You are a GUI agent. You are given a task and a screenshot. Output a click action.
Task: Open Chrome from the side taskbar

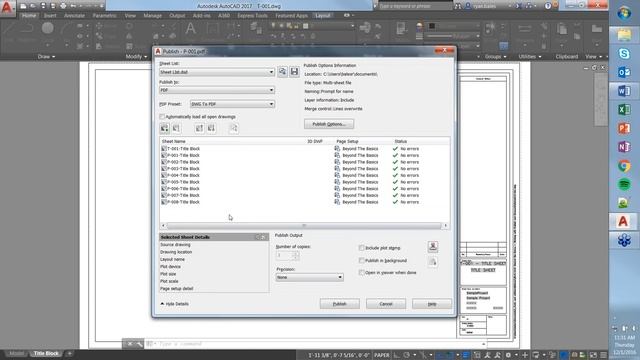pyautogui.click(x=624, y=166)
